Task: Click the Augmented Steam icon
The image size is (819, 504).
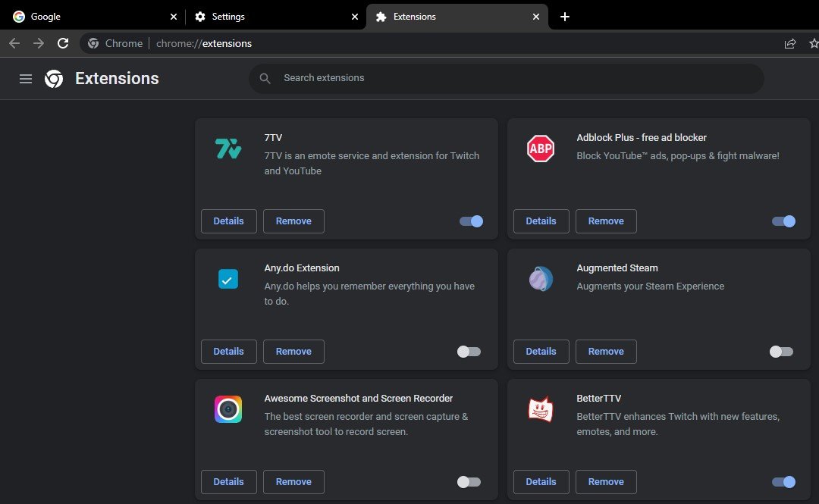Action: (540, 279)
